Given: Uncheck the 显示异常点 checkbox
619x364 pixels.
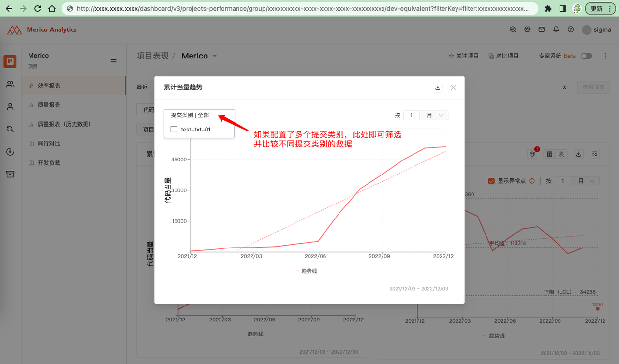Looking at the screenshot, I should (491, 181).
